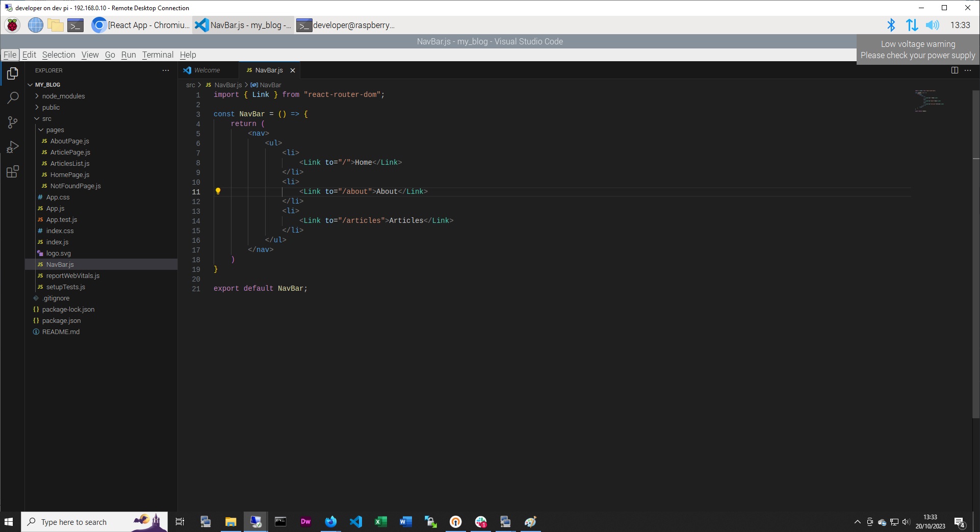This screenshot has width=980, height=532.
Task: Open Dreamweaver from Windows taskbar
Action: pyautogui.click(x=305, y=522)
